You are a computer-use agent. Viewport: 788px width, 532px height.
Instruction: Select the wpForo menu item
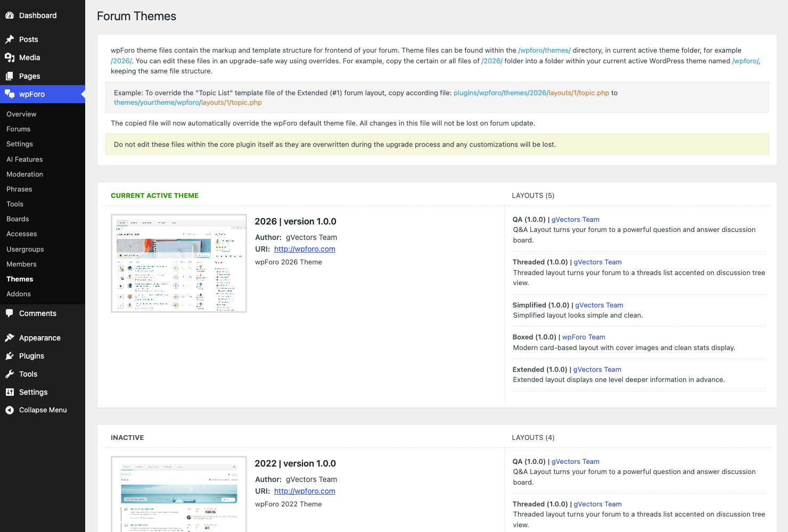43,94
